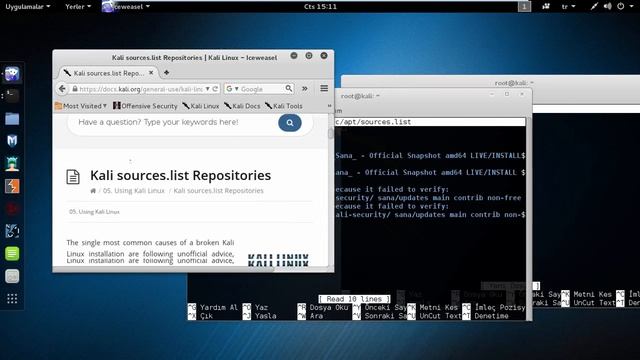
Task: Open the blue arrows dock icon
Action: pyautogui.click(x=12, y=231)
